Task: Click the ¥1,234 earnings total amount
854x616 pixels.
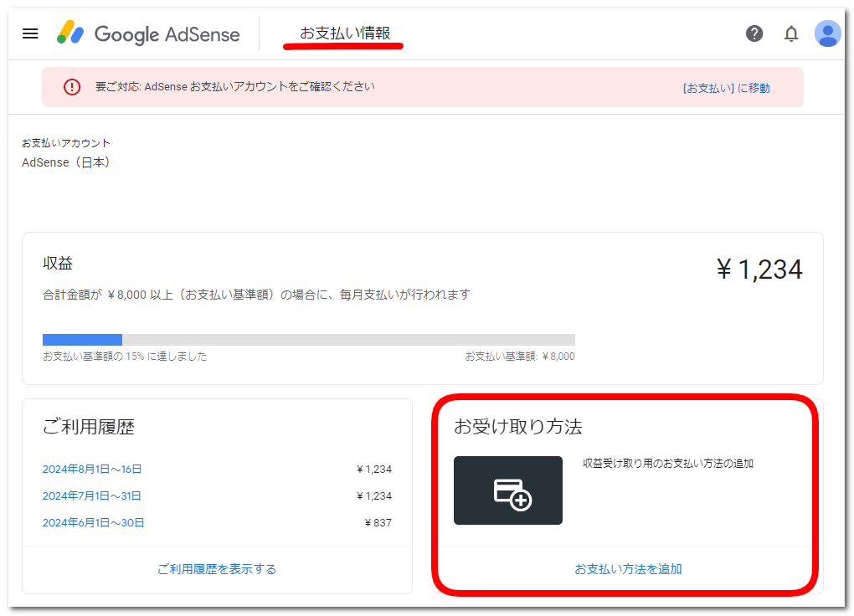Action: coord(759,269)
